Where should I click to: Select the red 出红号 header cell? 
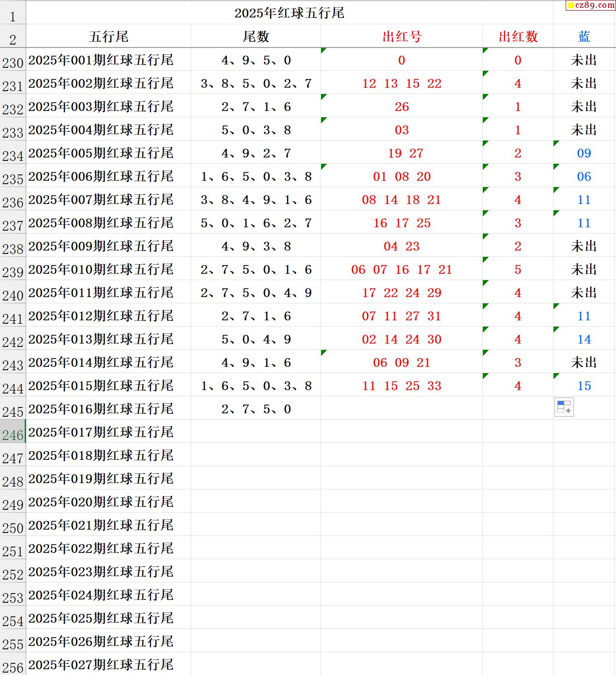[x=401, y=37]
